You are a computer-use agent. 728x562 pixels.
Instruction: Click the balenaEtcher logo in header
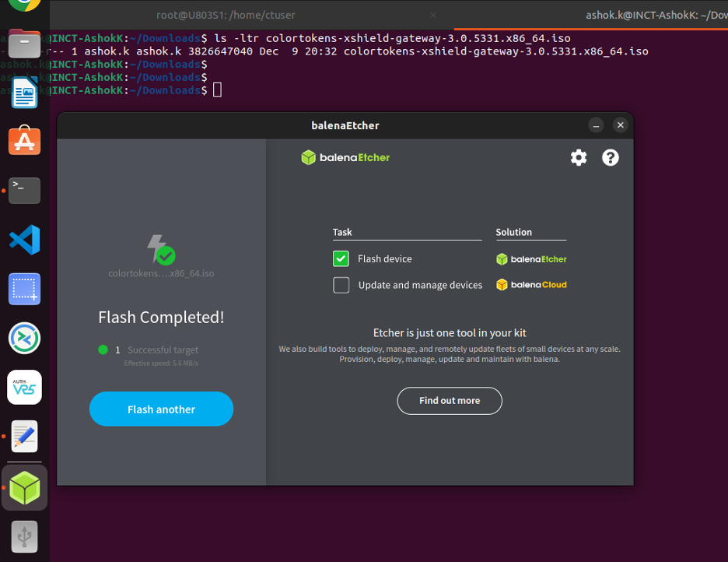(345, 158)
